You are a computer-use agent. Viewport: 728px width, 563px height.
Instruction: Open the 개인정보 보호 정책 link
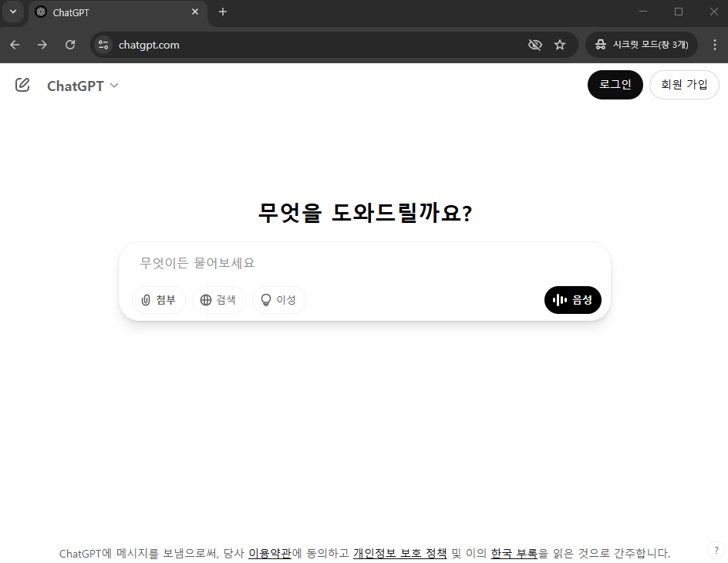399,553
